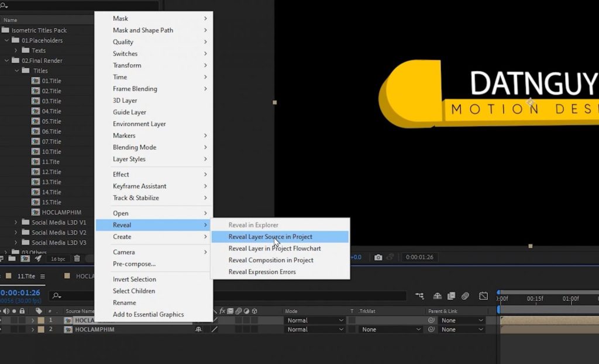This screenshot has height=364, width=599.
Task: Click the label color swatch of layer 1
Action: click(x=41, y=320)
